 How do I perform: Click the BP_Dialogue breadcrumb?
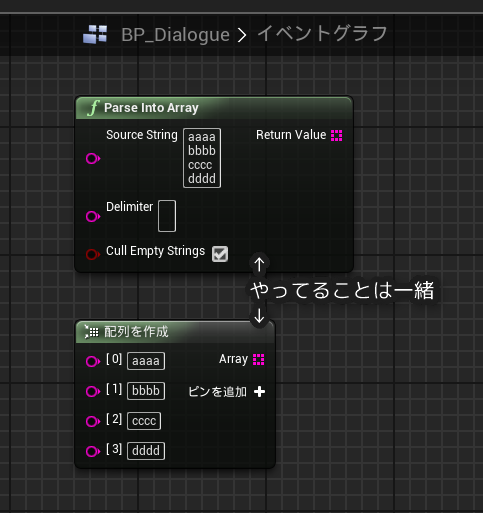click(x=175, y=35)
